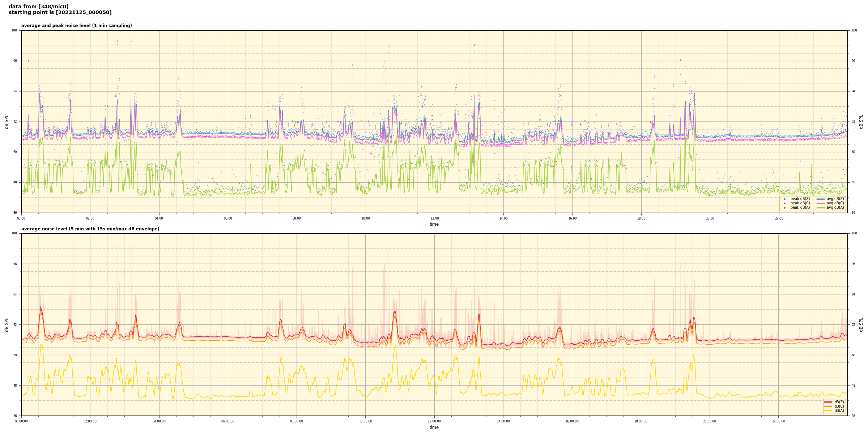Click the right 'dB SPL' label of bottom chart
Image resolution: width=868 pixels, height=434 pixels.
861,324
